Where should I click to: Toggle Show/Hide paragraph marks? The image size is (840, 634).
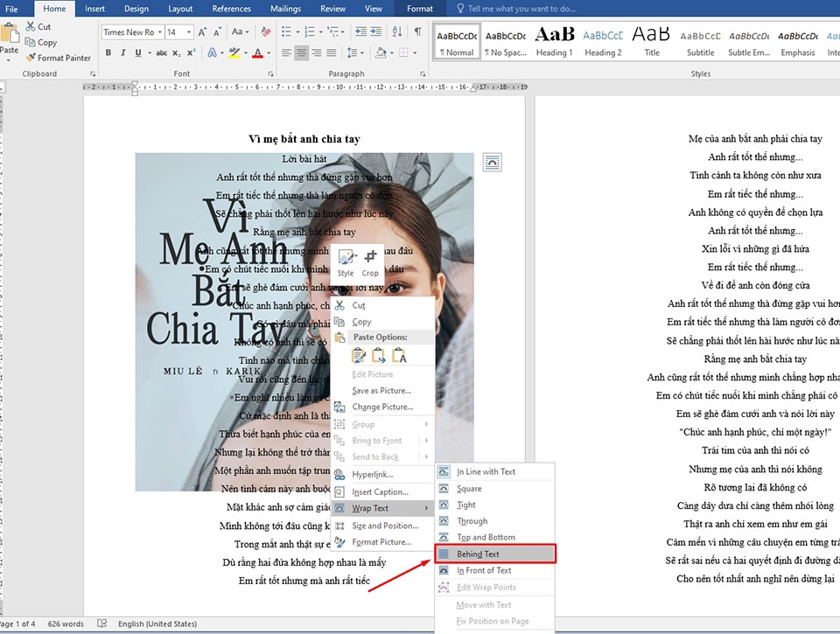click(x=417, y=31)
